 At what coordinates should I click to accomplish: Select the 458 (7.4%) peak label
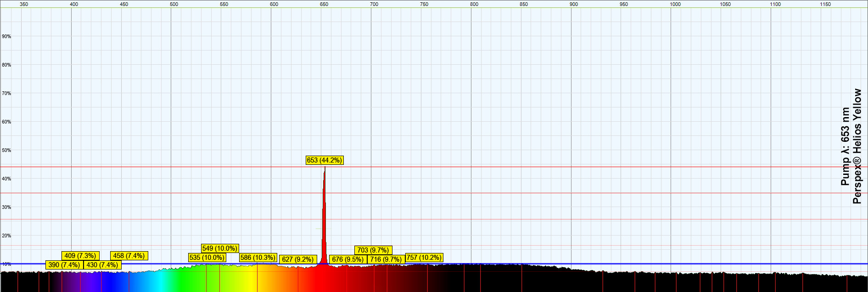tap(129, 256)
